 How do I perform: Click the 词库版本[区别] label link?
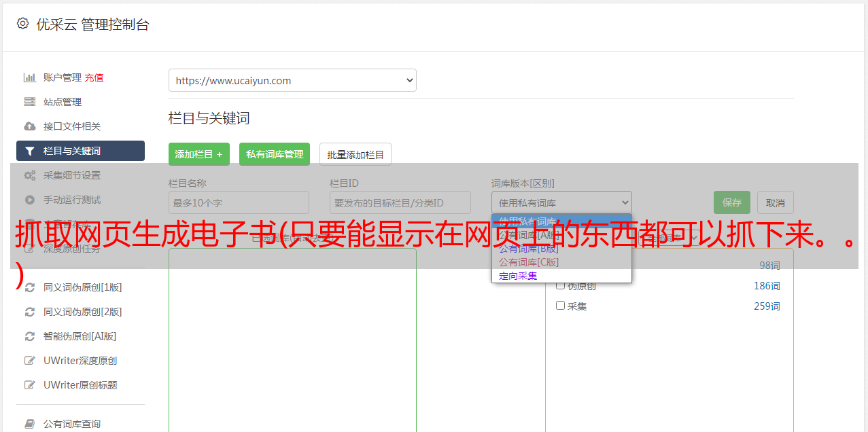(523, 183)
